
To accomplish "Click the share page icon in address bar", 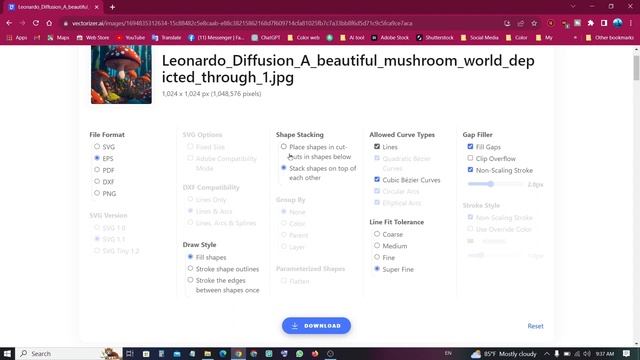I will point(520,23).
